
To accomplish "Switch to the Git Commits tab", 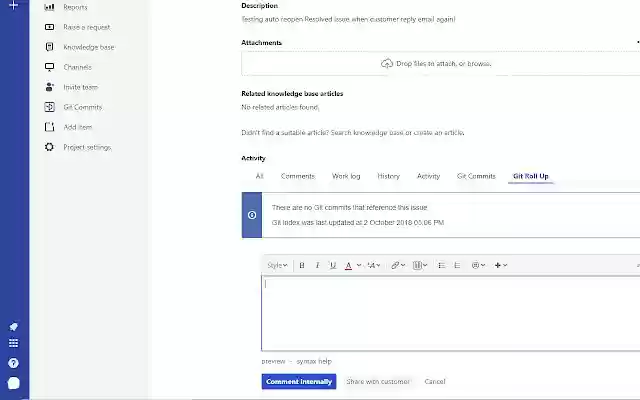I will [476, 176].
